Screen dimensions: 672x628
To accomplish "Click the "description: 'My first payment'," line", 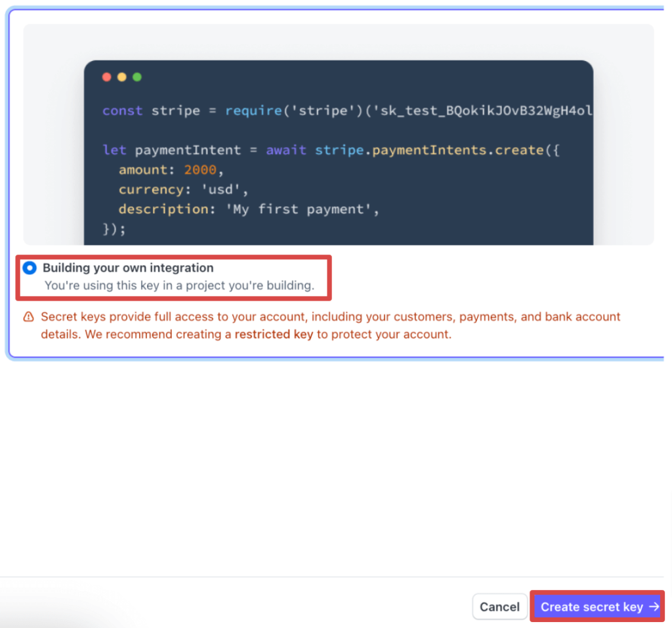I will point(249,209).
